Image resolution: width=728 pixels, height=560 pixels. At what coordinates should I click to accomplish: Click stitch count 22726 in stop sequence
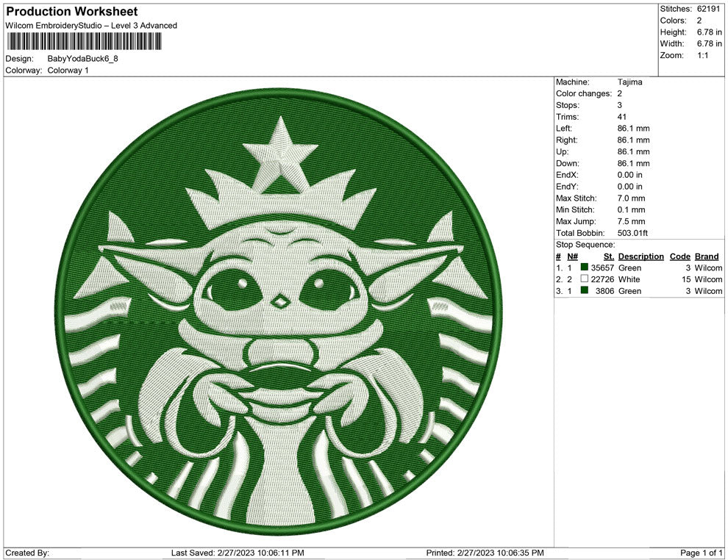pyautogui.click(x=602, y=279)
